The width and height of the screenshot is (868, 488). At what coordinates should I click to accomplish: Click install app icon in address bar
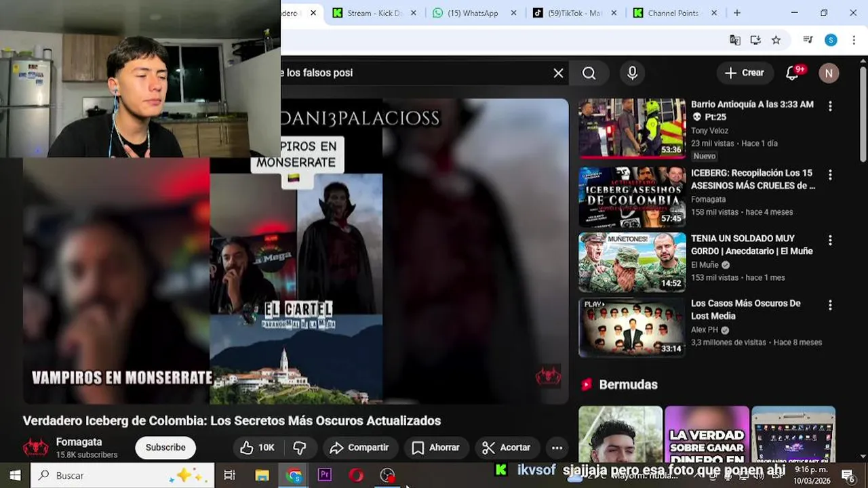pos(755,40)
